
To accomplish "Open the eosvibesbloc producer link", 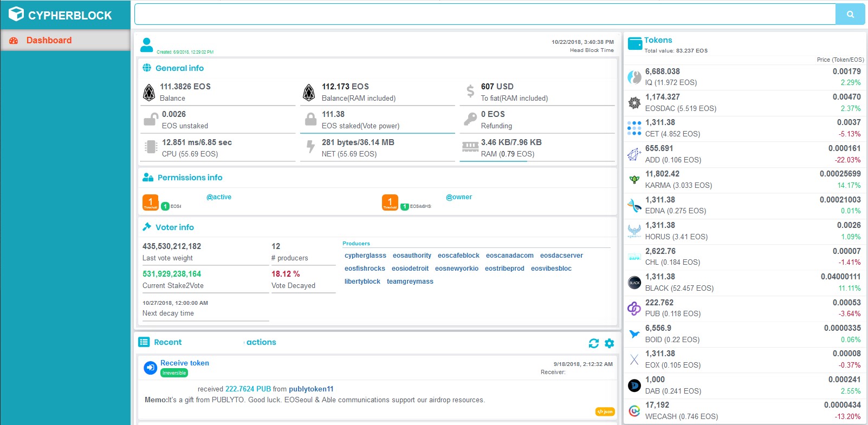I will [551, 269].
